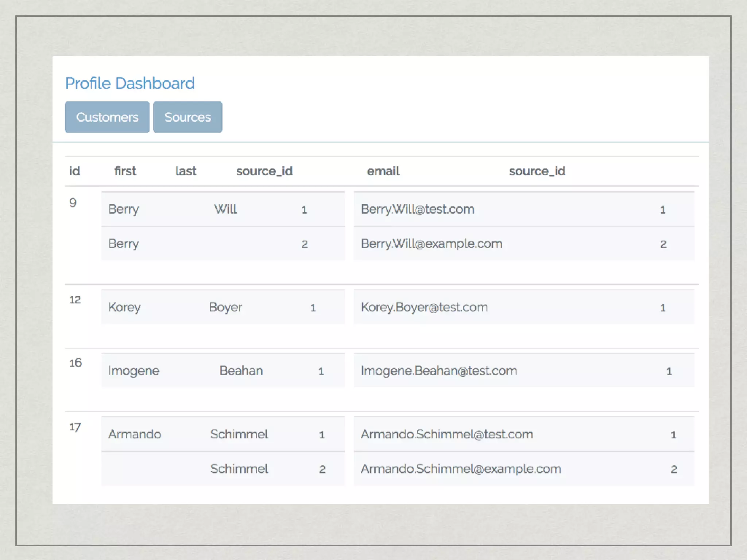Select customer id 17 cell

click(75, 427)
